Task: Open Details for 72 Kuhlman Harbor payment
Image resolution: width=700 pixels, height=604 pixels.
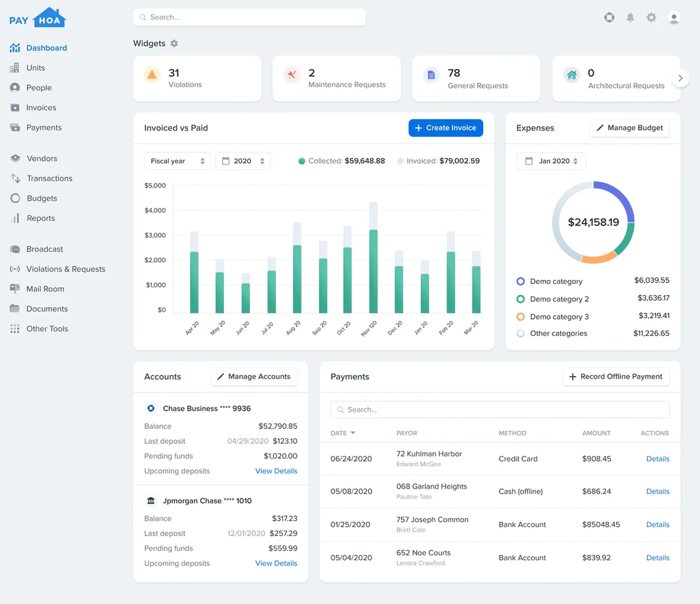Action: [658, 459]
